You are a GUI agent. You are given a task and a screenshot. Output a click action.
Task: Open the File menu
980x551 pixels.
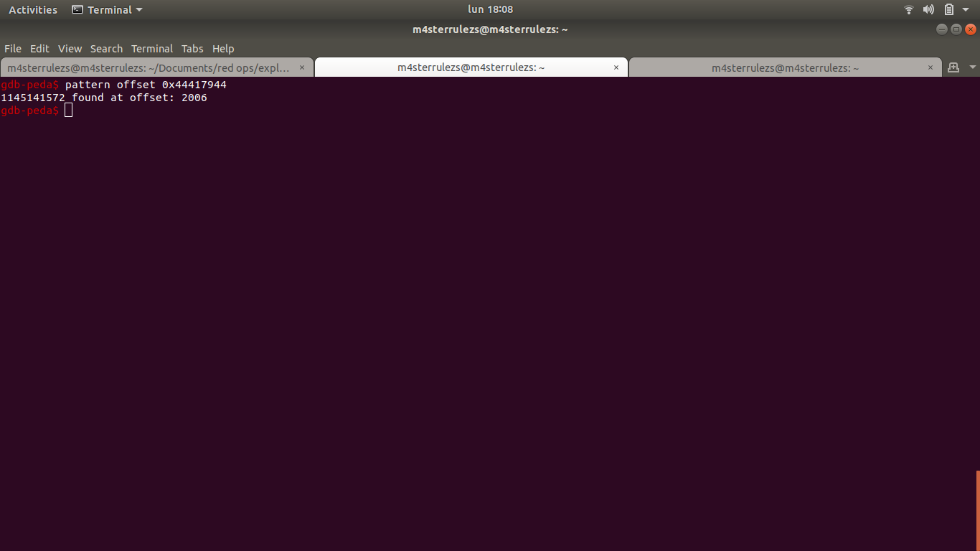pyautogui.click(x=13, y=49)
